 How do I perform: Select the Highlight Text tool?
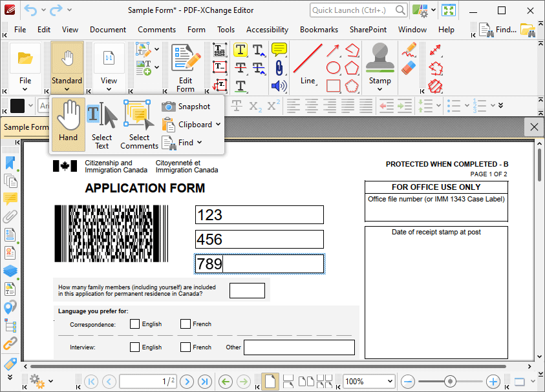click(240, 50)
